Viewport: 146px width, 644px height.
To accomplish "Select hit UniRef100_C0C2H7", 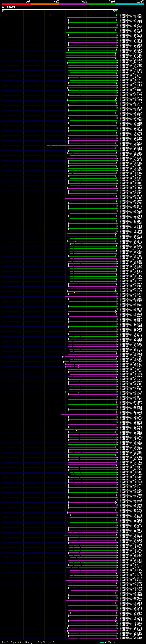I will point(131,17).
